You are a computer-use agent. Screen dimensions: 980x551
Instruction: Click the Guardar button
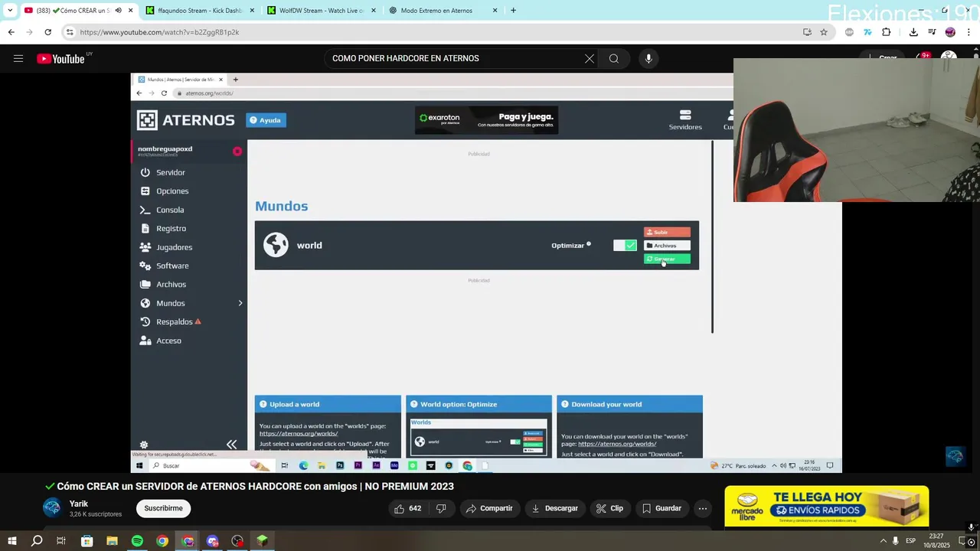point(661,508)
